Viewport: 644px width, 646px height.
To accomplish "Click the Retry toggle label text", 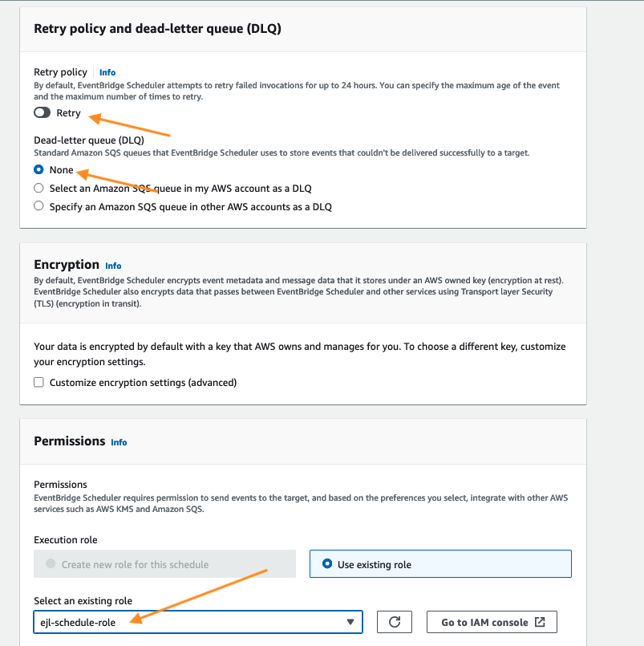I will [x=68, y=113].
